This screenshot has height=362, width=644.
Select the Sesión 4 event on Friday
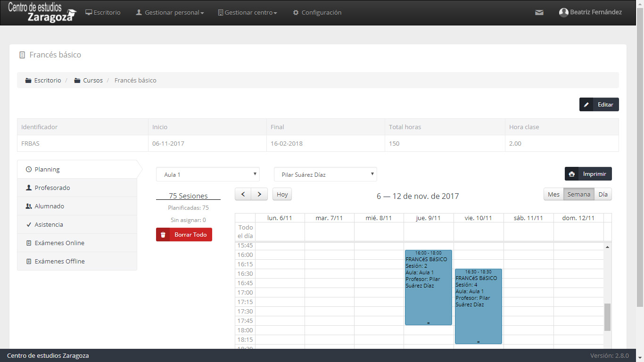point(479,306)
